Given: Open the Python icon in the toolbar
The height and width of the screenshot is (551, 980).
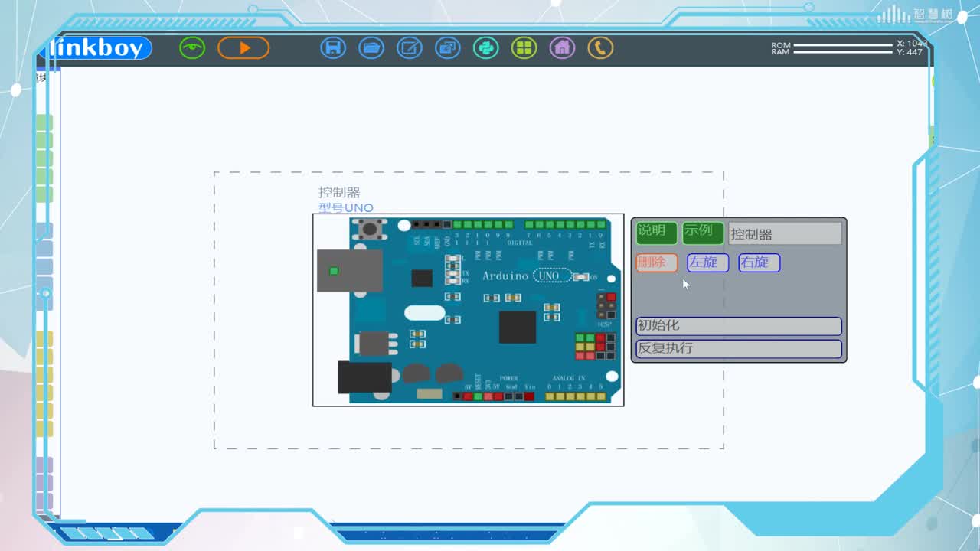Looking at the screenshot, I should 486,48.
